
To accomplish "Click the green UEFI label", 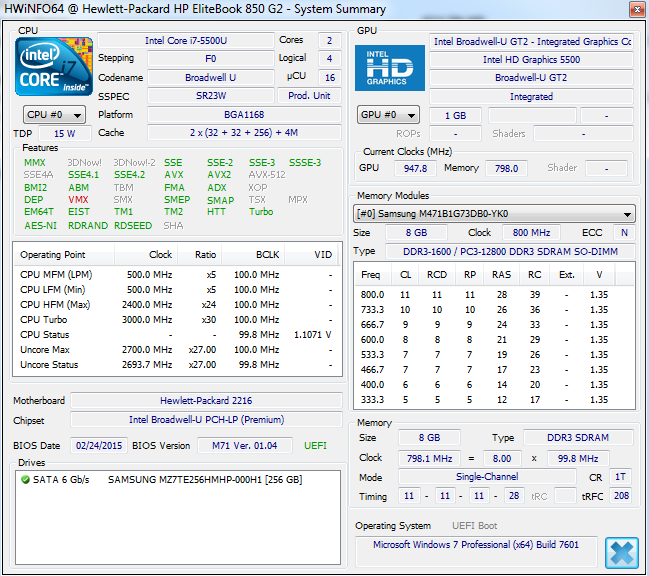I will [x=315, y=446].
